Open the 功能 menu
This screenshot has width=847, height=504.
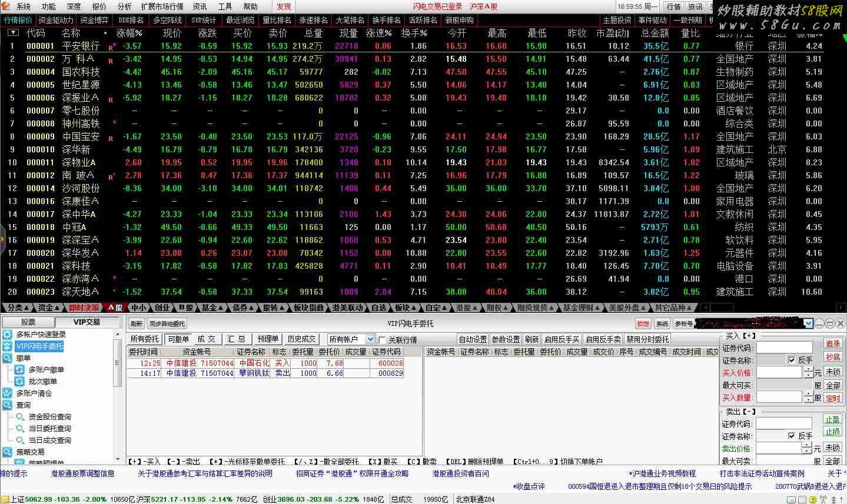(48, 6)
